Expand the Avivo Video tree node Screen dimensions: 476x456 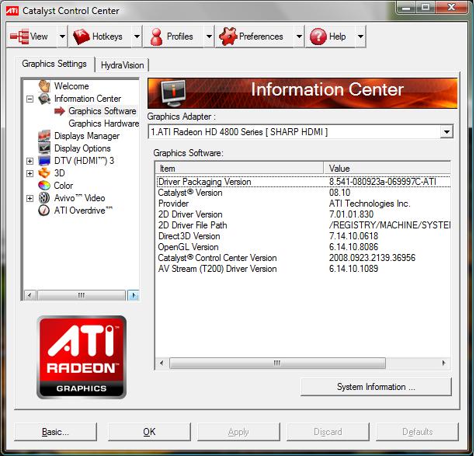point(30,198)
